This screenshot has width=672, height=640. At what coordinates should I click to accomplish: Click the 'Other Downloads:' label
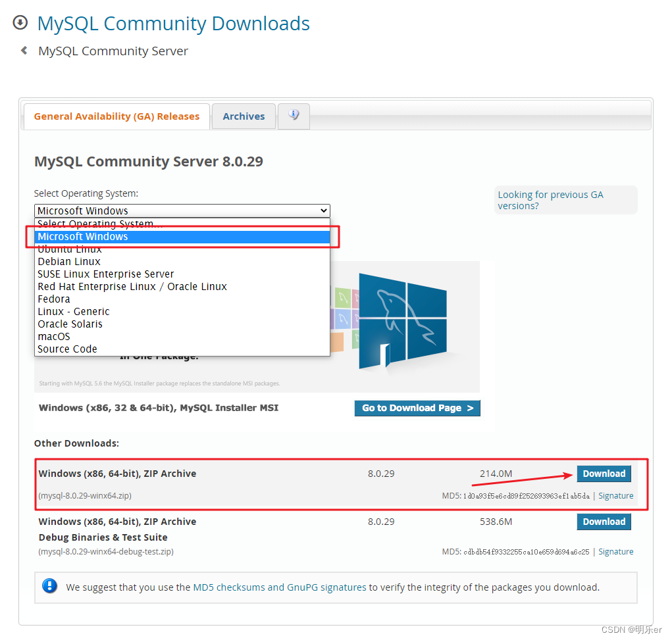[77, 443]
